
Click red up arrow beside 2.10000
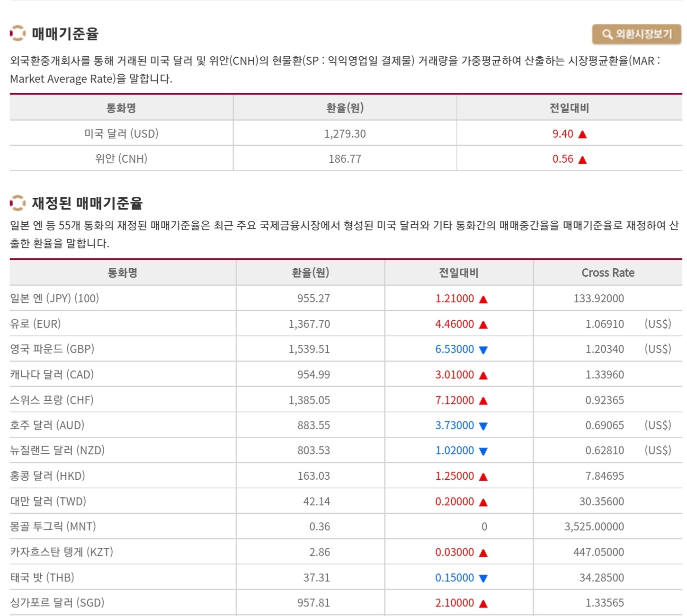[x=483, y=604]
